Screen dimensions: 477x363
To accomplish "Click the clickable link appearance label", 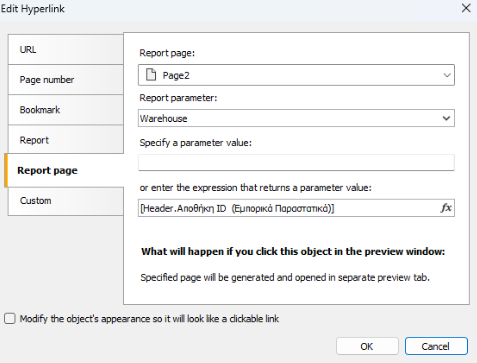I will point(149,319).
